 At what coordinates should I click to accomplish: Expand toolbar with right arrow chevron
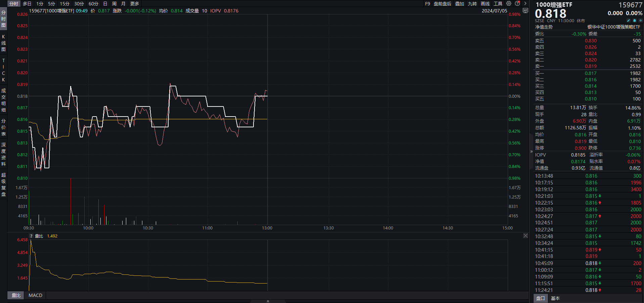pos(525,4)
